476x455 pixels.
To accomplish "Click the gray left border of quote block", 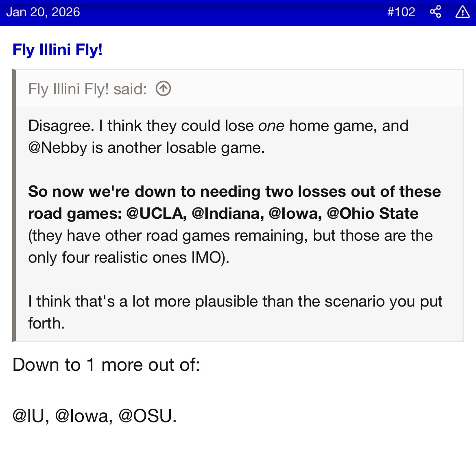I will [14, 205].
